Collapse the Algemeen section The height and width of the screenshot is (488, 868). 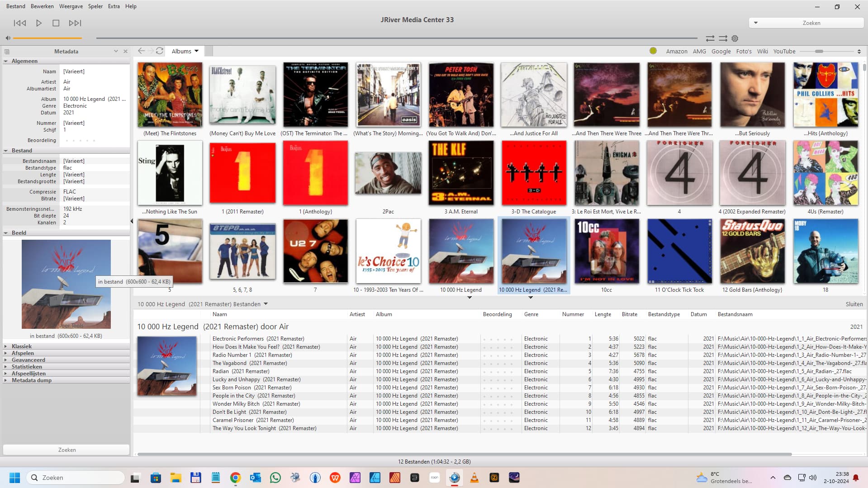(6, 61)
